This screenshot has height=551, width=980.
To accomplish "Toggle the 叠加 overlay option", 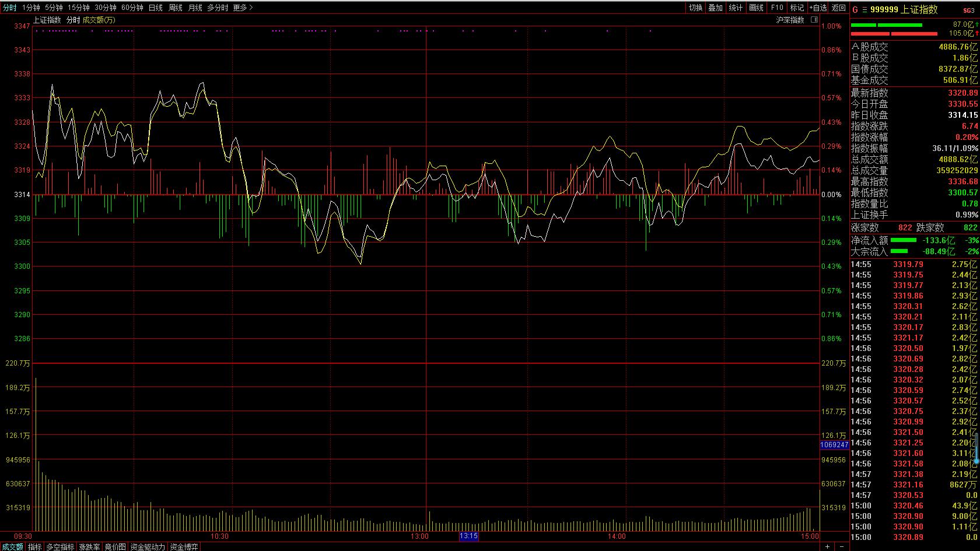I will (x=715, y=8).
